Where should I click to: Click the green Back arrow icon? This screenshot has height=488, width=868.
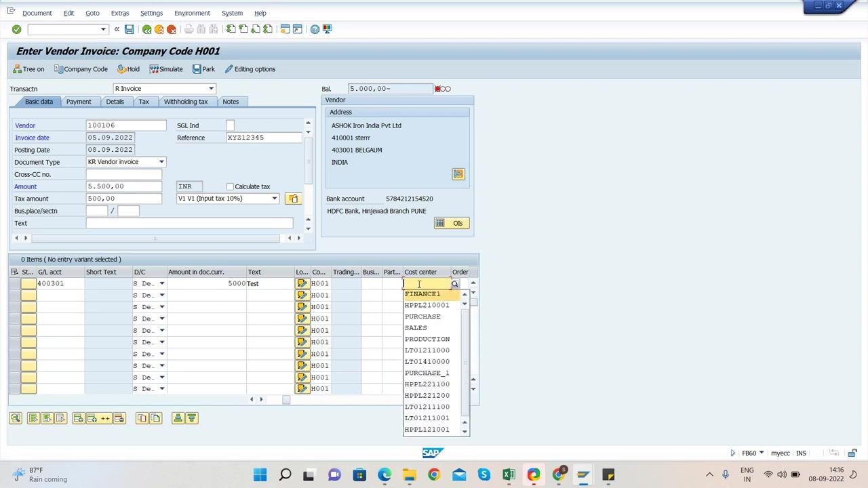click(x=147, y=29)
